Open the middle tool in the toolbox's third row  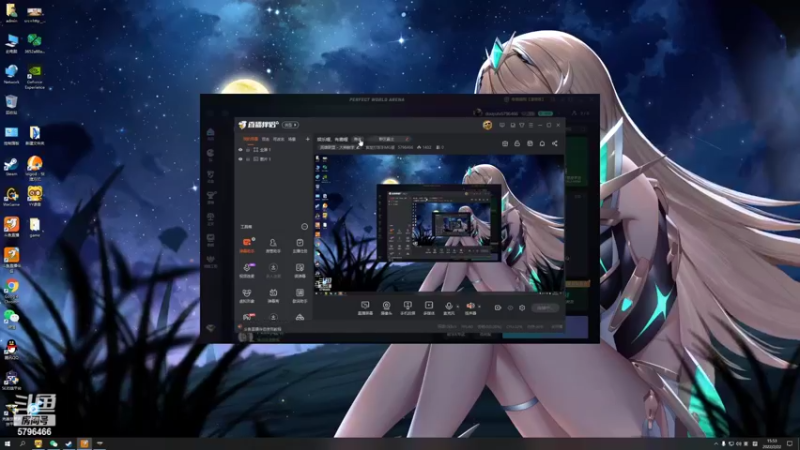(273, 295)
